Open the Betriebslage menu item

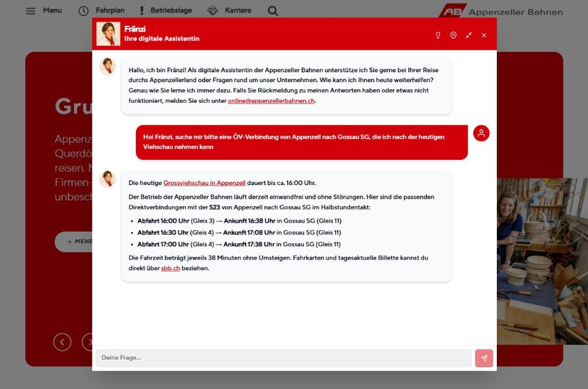(171, 11)
